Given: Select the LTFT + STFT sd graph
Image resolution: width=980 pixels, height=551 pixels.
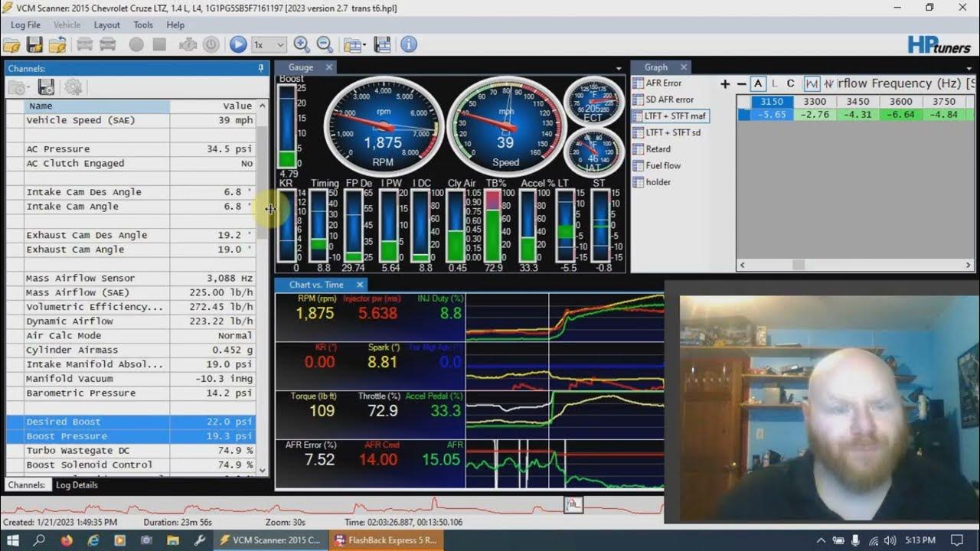Looking at the screenshot, I should pyautogui.click(x=673, y=132).
